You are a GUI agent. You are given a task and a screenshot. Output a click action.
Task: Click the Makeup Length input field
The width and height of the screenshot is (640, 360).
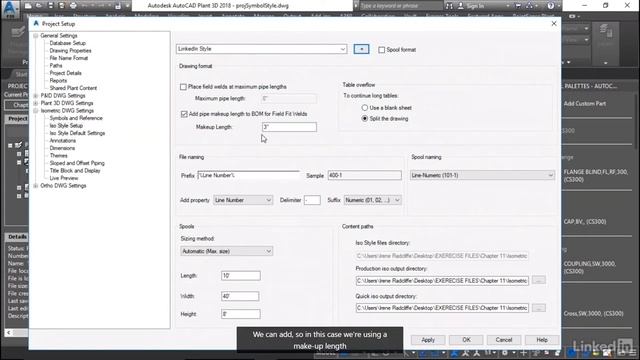point(289,127)
